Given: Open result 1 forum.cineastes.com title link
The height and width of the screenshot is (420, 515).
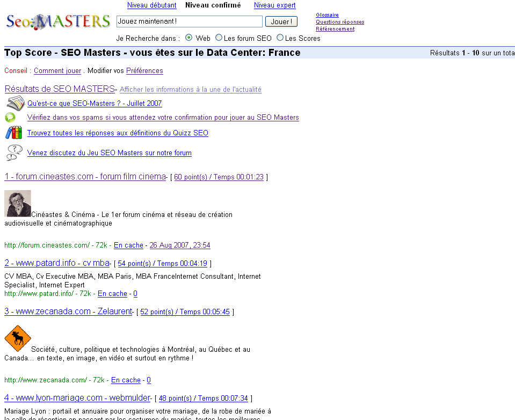Looking at the screenshot, I should click(85, 177).
